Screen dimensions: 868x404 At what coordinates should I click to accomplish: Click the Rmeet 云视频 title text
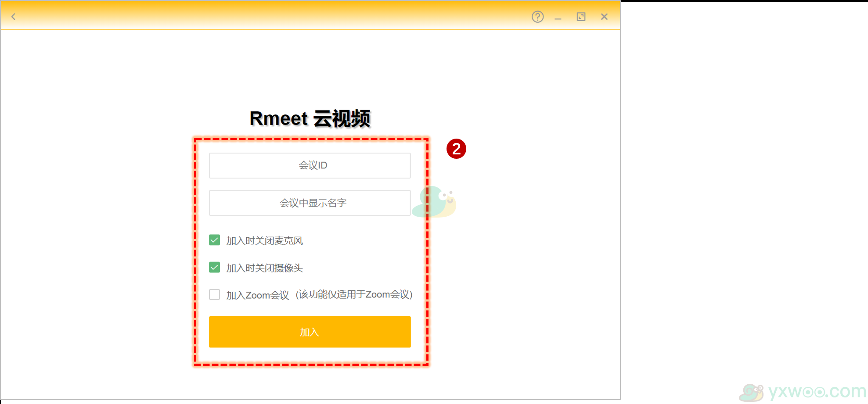(310, 118)
